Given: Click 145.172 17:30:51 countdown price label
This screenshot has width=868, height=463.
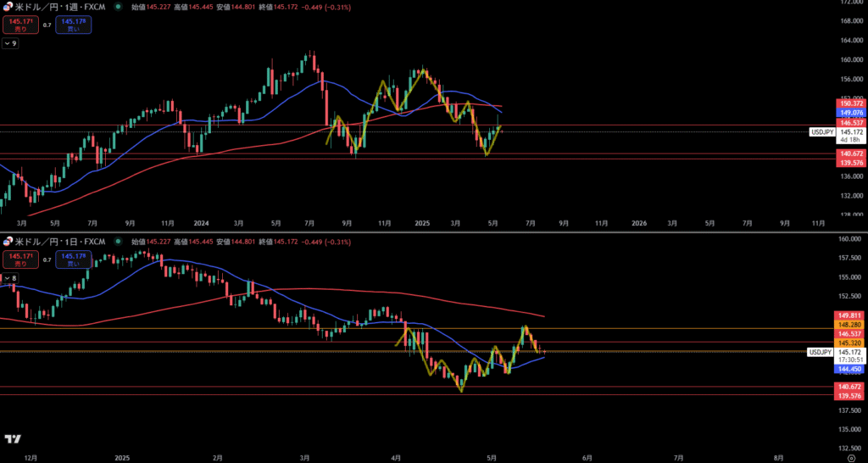Looking at the screenshot, I should [848, 356].
